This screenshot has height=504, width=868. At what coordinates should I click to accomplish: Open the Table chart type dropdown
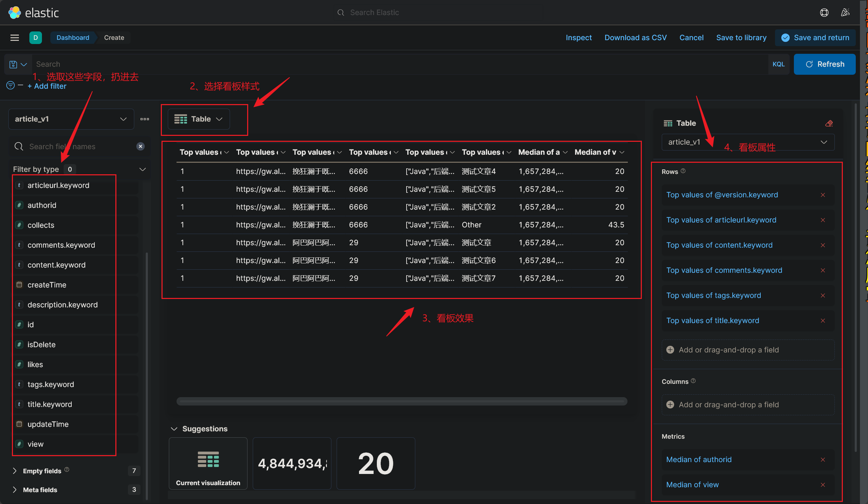(x=199, y=119)
